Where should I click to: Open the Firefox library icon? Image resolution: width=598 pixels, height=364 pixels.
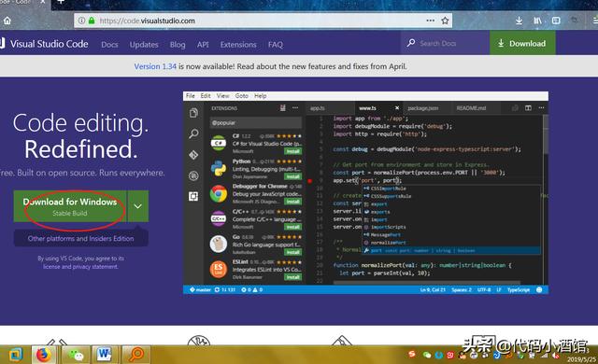(x=537, y=21)
